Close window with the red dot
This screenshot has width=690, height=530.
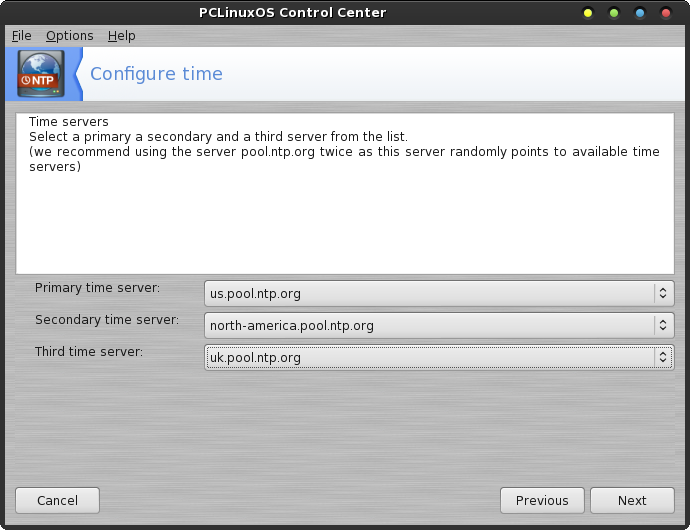(x=666, y=13)
